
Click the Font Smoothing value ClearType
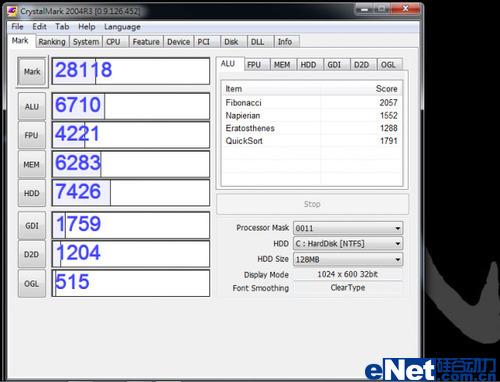click(348, 288)
